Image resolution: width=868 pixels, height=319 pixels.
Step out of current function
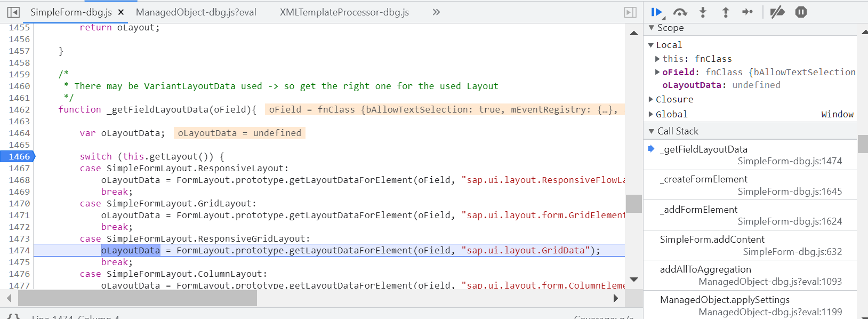click(725, 12)
